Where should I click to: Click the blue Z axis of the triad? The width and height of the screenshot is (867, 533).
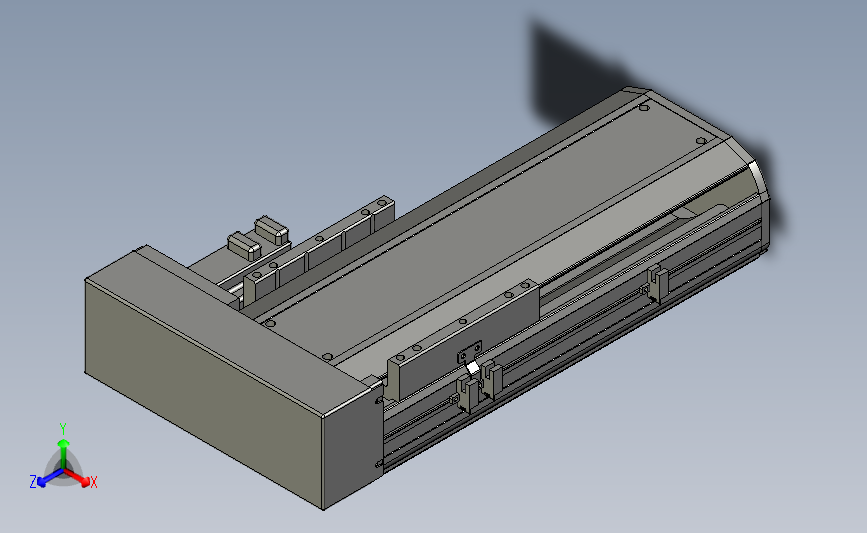pos(45,479)
